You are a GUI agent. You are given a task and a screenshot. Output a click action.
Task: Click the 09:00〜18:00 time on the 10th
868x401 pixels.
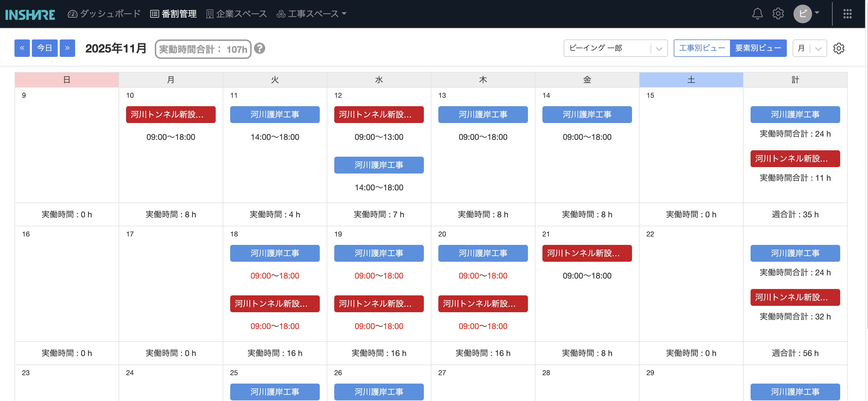coord(171,137)
